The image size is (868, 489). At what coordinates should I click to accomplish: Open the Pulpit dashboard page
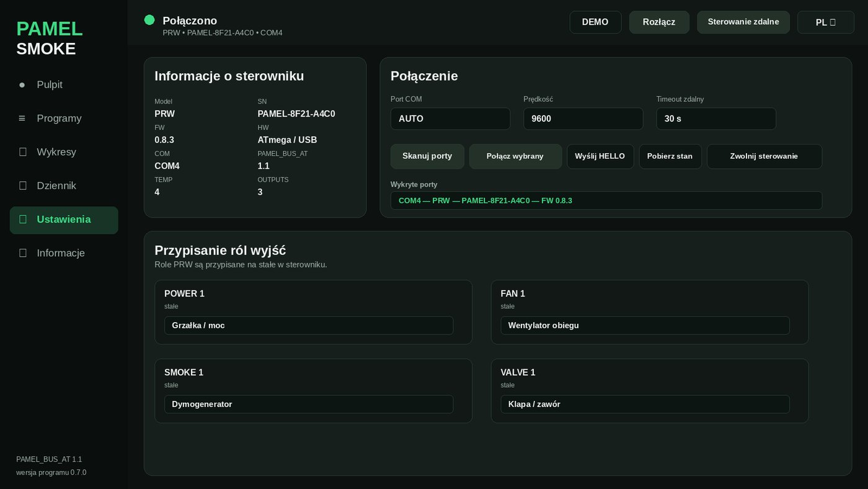(x=64, y=84)
